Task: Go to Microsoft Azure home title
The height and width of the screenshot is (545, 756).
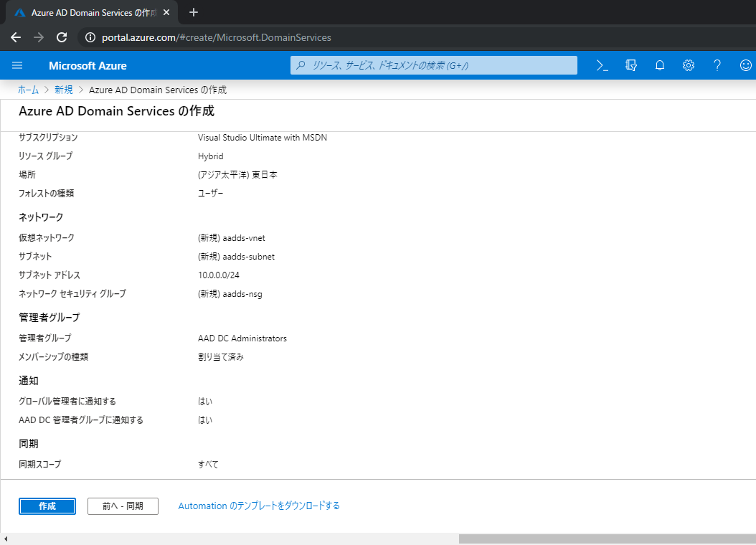Action: point(88,66)
